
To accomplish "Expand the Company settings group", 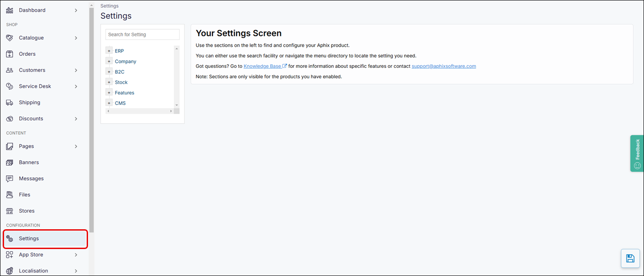I will (x=109, y=61).
